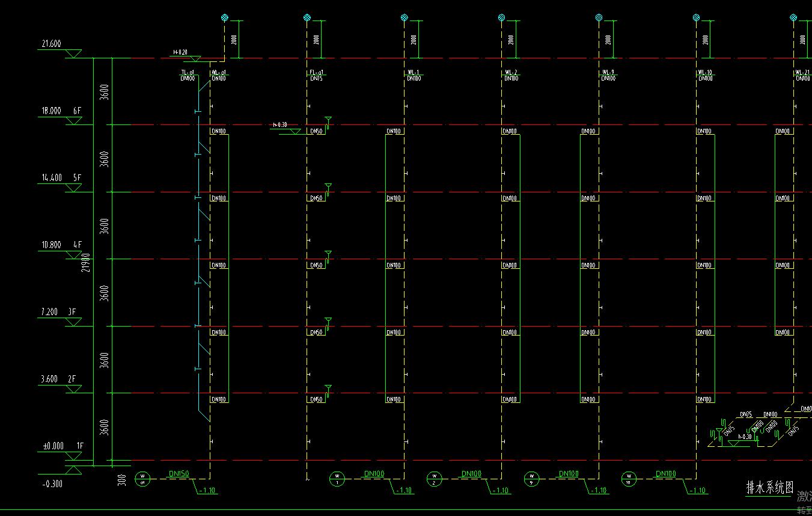Select the DN150 outlet pipe label
Viewport: 812px width, 516px height.
tap(179, 474)
